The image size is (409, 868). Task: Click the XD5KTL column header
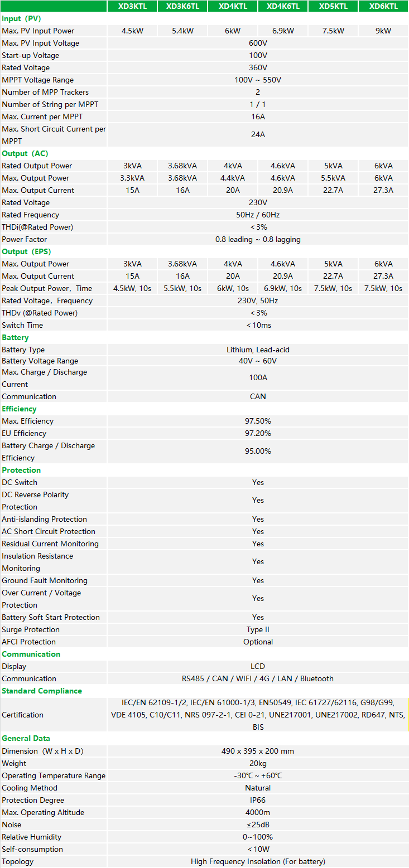[x=333, y=6]
